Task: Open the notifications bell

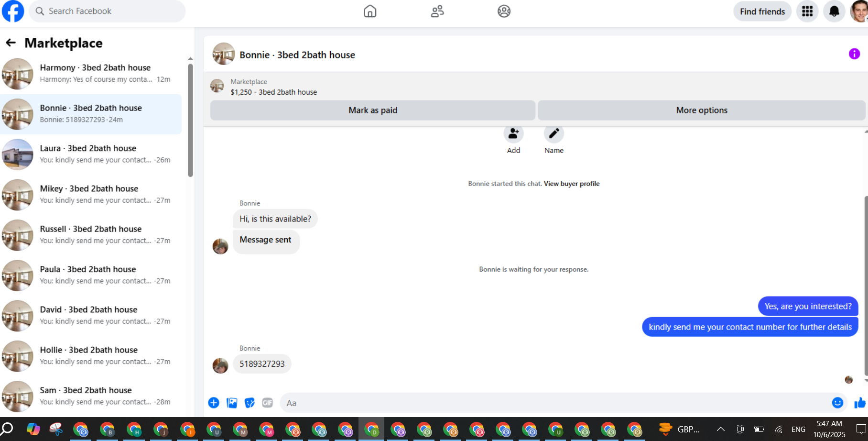Action: (x=834, y=11)
